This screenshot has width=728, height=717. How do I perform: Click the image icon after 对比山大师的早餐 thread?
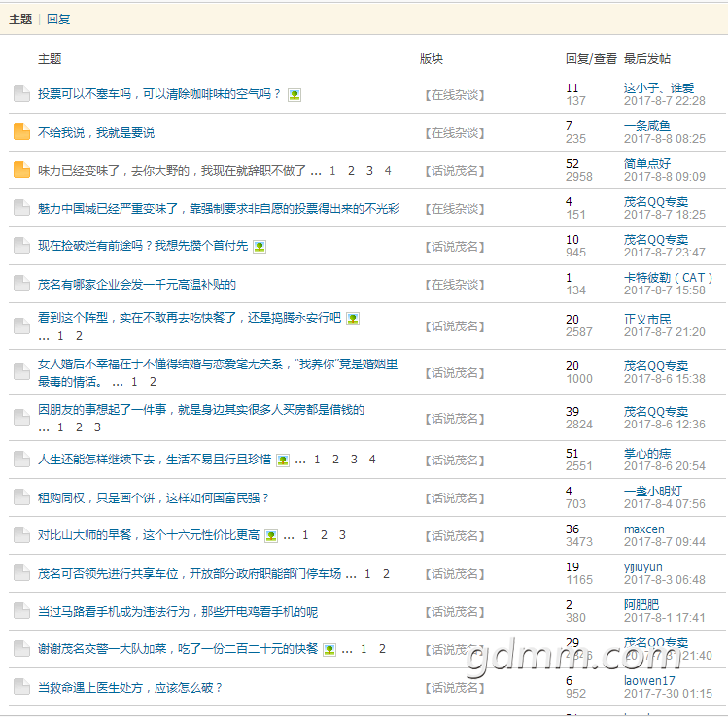pyautogui.click(x=271, y=536)
